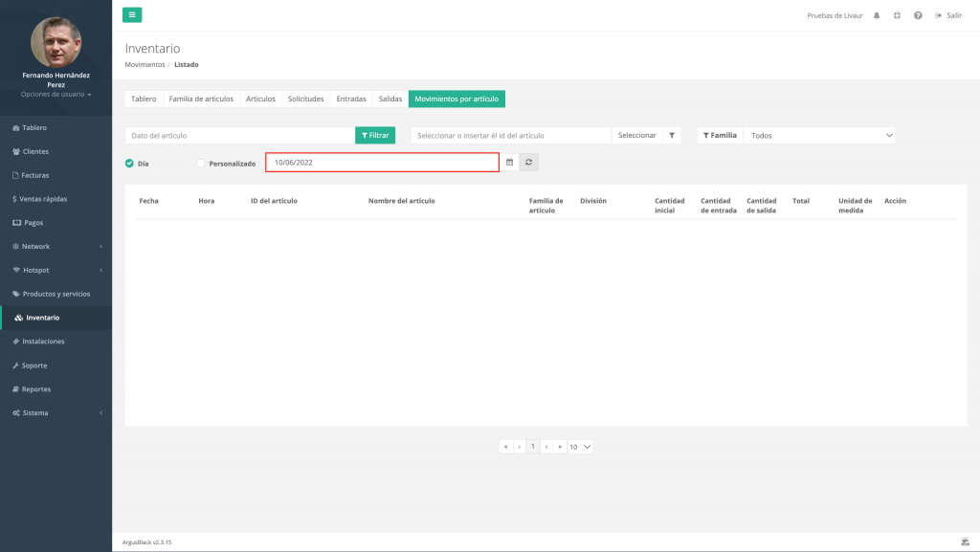Go to the last page of results
The height and width of the screenshot is (552, 980).
coord(560,447)
